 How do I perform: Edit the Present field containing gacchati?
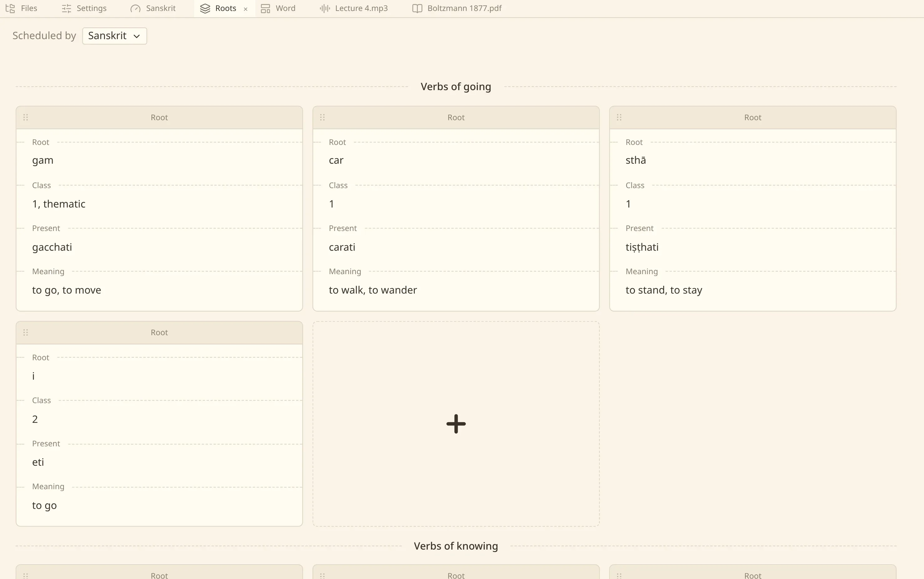pyautogui.click(x=159, y=247)
